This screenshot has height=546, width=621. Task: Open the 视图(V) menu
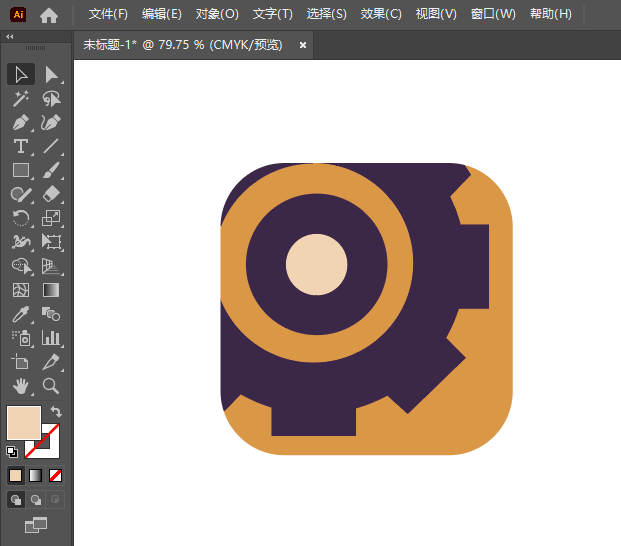[436, 14]
